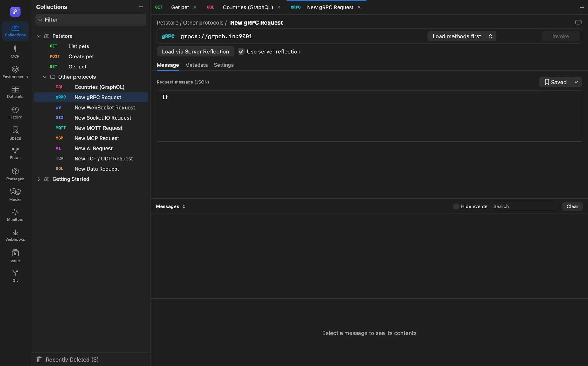Open the Git section
The image size is (588, 366).
click(15, 276)
